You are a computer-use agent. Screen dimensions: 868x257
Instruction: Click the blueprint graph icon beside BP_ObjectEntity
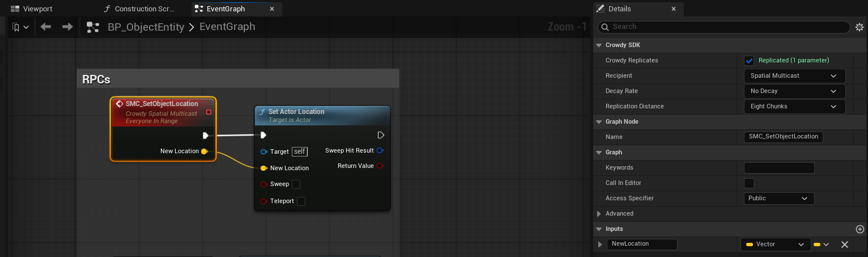92,27
